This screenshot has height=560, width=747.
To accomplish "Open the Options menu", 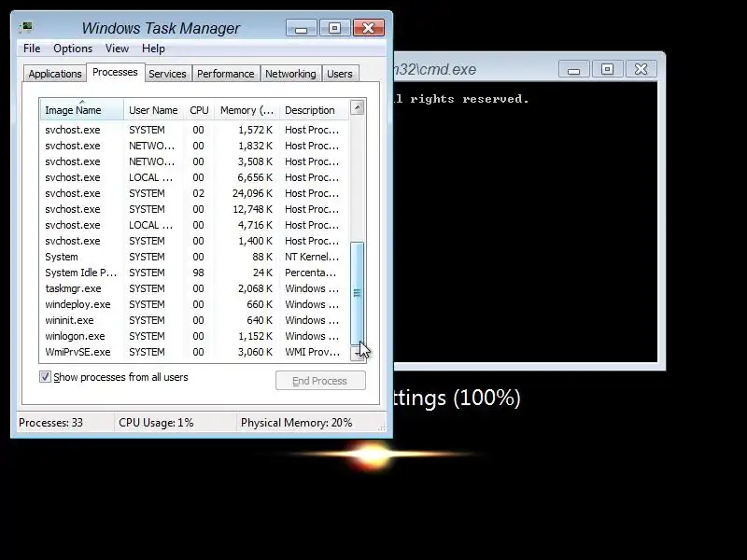I will 73,49.
